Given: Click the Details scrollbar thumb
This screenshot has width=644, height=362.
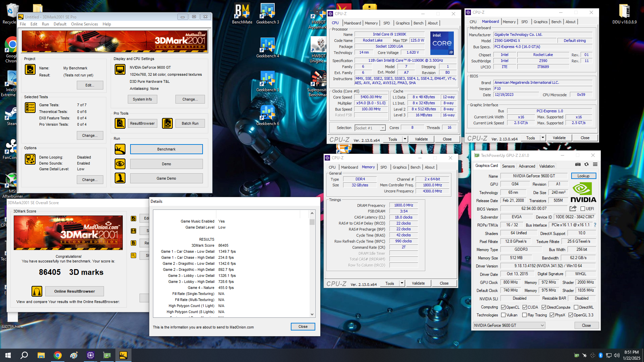Looking at the screenshot, I should pos(312,222).
